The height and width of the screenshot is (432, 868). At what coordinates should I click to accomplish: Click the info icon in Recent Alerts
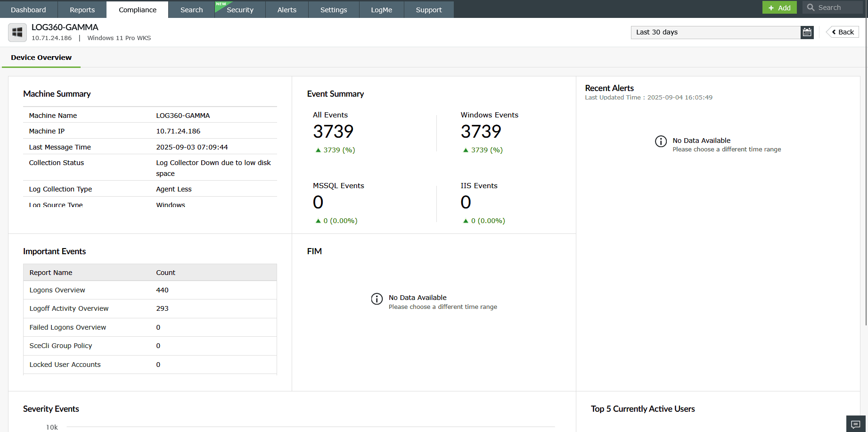coord(661,141)
